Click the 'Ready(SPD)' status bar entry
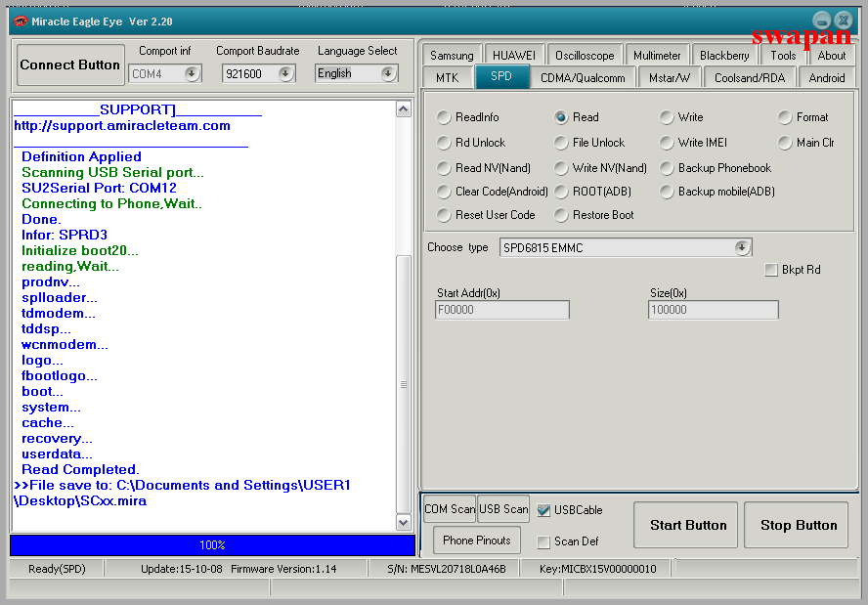The image size is (868, 605). (57, 569)
